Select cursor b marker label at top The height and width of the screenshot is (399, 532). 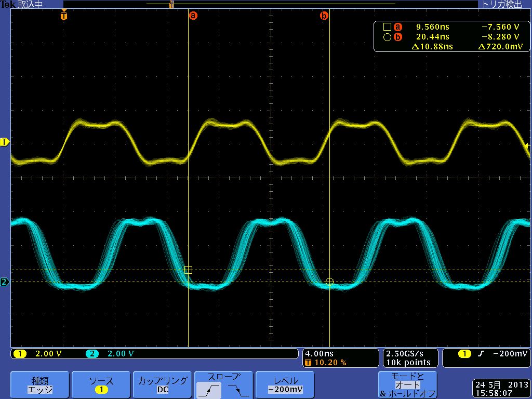click(324, 16)
